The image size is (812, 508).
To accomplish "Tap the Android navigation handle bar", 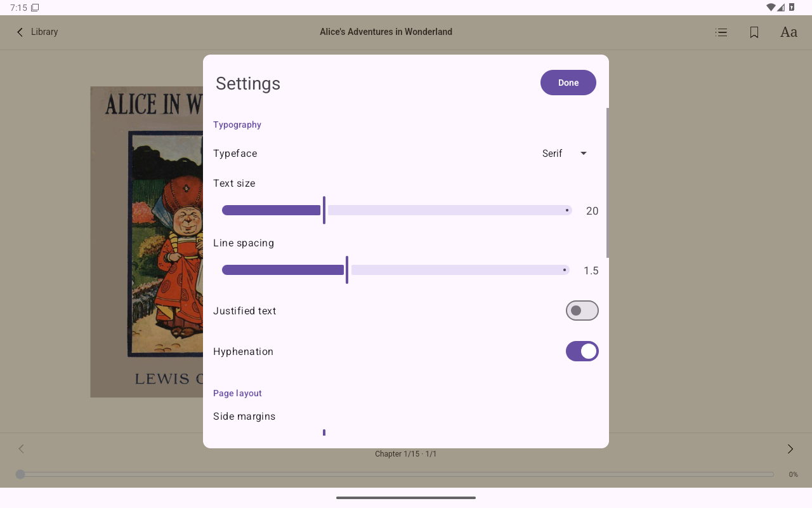I will pyautogui.click(x=406, y=498).
